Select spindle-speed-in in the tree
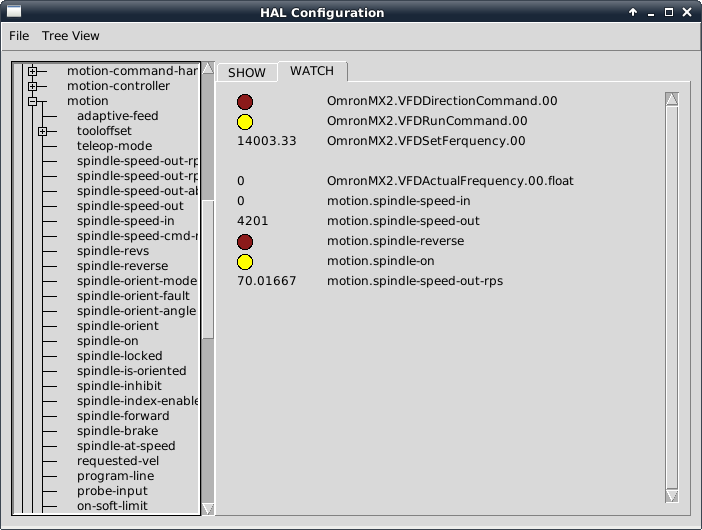Screen dimensions: 702x530 tap(126, 221)
